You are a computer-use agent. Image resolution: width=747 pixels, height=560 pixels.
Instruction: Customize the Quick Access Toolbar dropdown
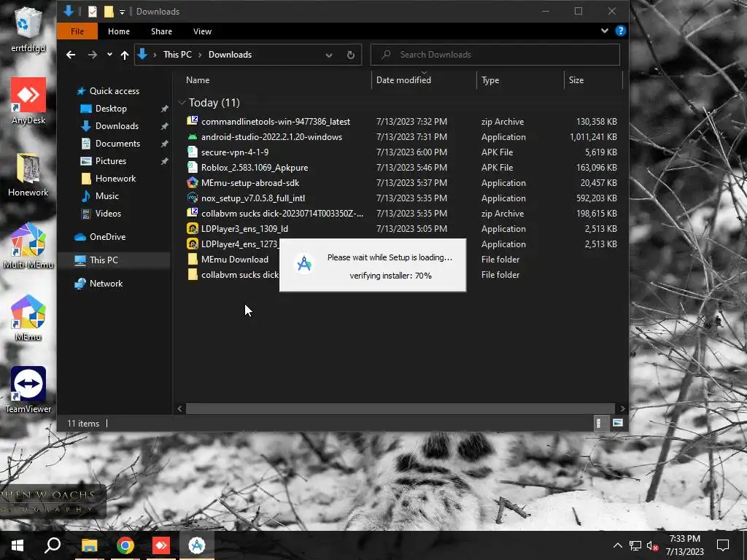122,12
